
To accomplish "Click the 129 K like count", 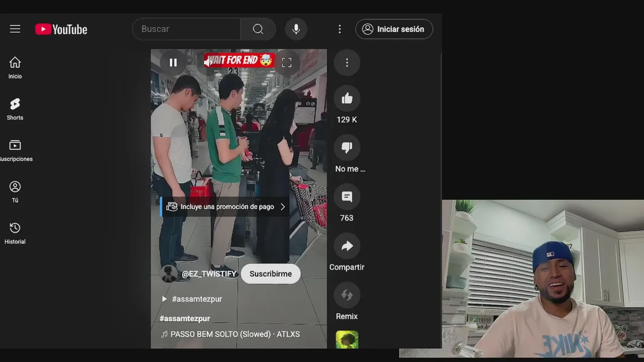I will (x=347, y=120).
